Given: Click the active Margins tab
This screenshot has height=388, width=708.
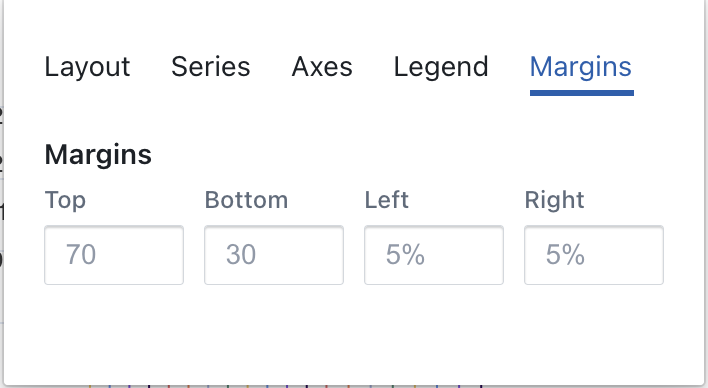Looking at the screenshot, I should pyautogui.click(x=581, y=67).
